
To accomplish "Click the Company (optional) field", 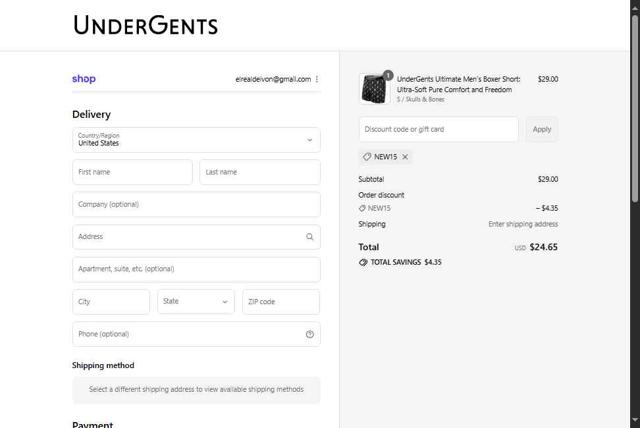I will coord(196,204).
